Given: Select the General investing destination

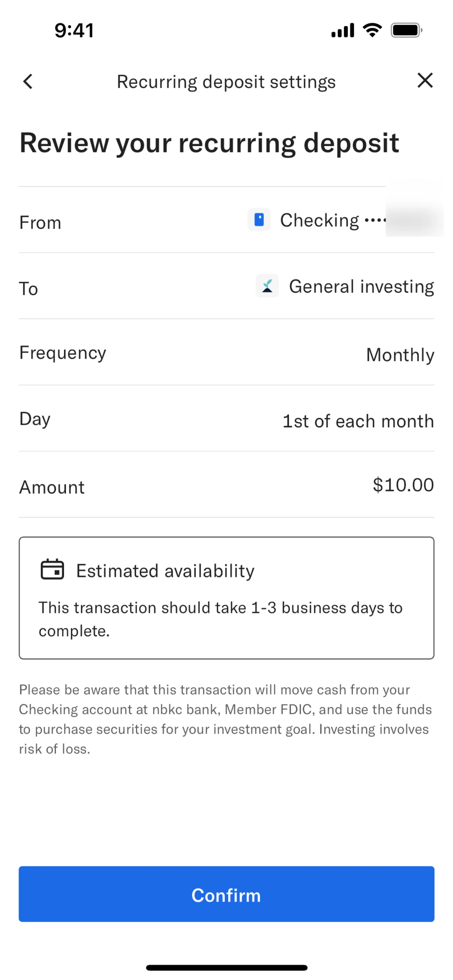Looking at the screenshot, I should coord(361,287).
